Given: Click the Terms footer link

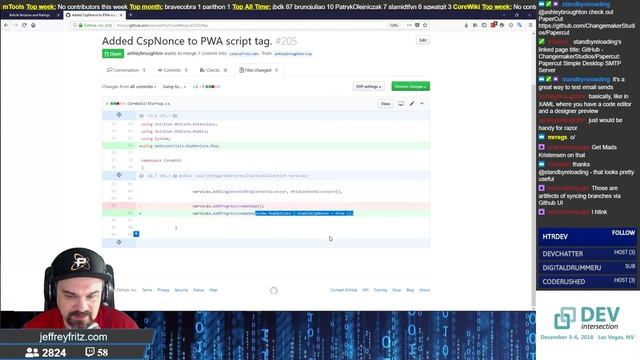Looking at the screenshot, I should (147, 290).
